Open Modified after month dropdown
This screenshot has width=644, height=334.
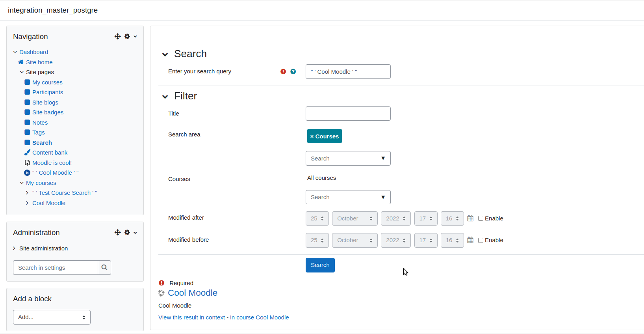[354, 218]
